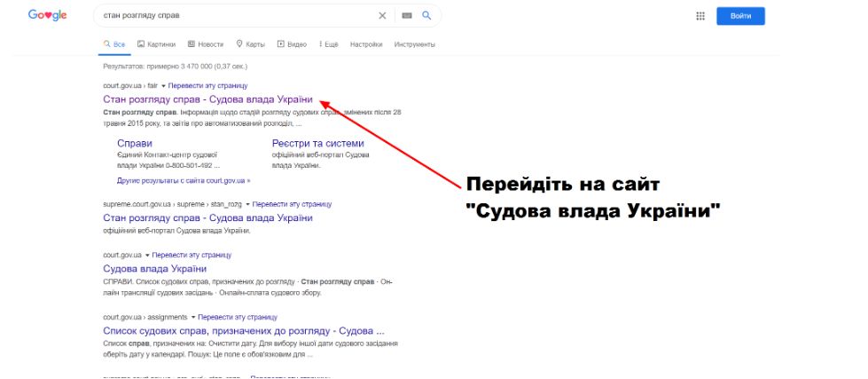Image resolution: width=868 pixels, height=379 pixels.
Task: Open the Реєстри та системи sitelink
Action: click(317, 143)
